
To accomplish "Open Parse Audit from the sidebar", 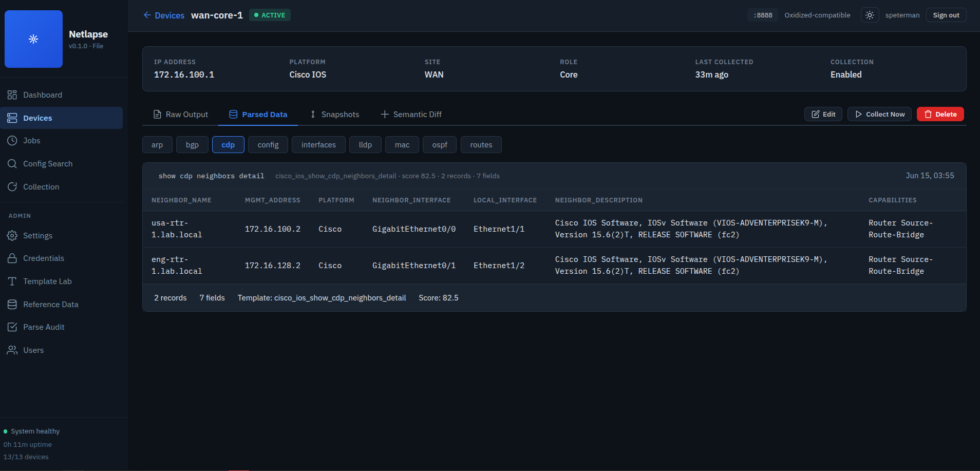I will coord(62,327).
